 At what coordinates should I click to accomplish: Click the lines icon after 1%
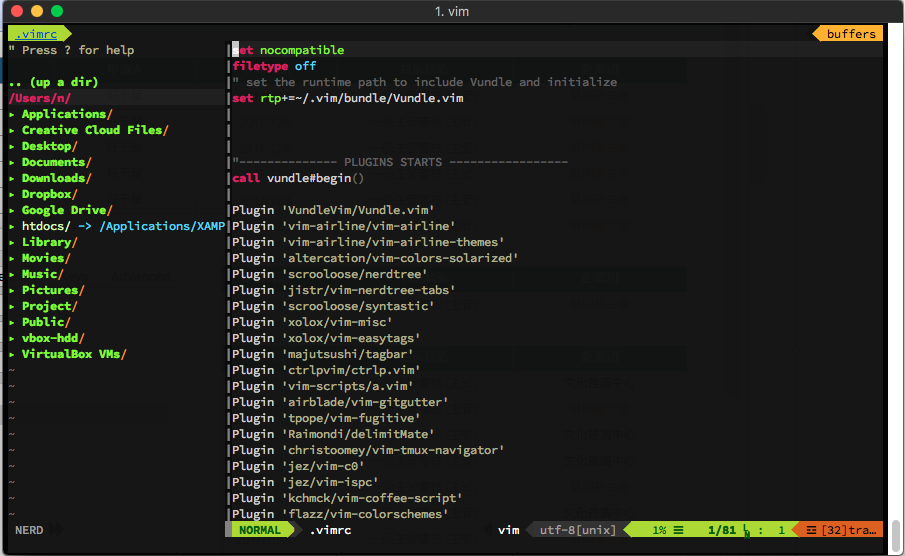click(x=679, y=530)
